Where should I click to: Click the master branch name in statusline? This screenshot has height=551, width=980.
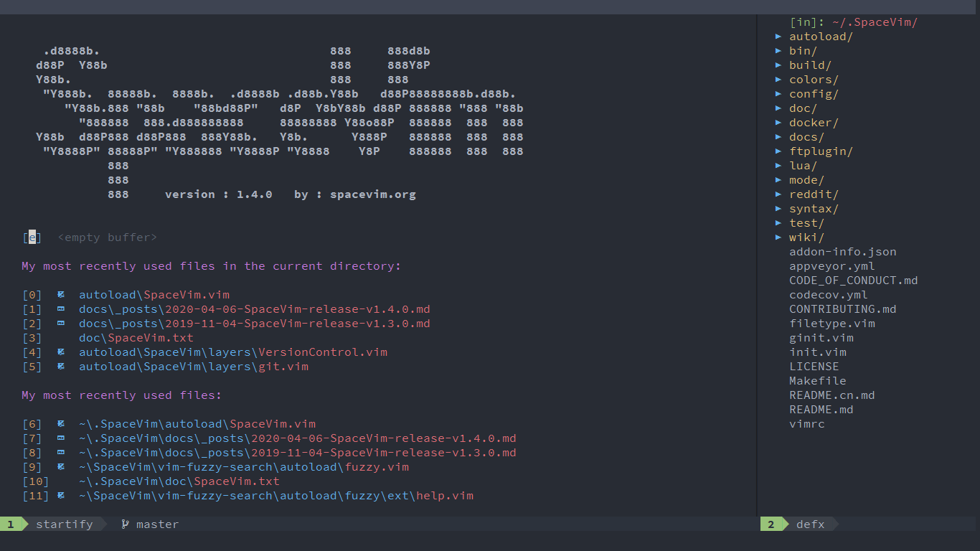click(x=157, y=524)
